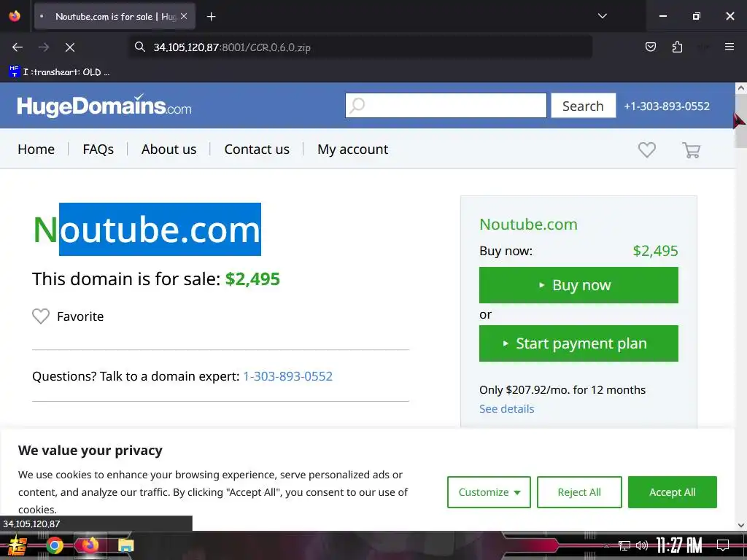Click the sidebar Noutube.com title
The width and height of the screenshot is (747, 560).
click(528, 224)
